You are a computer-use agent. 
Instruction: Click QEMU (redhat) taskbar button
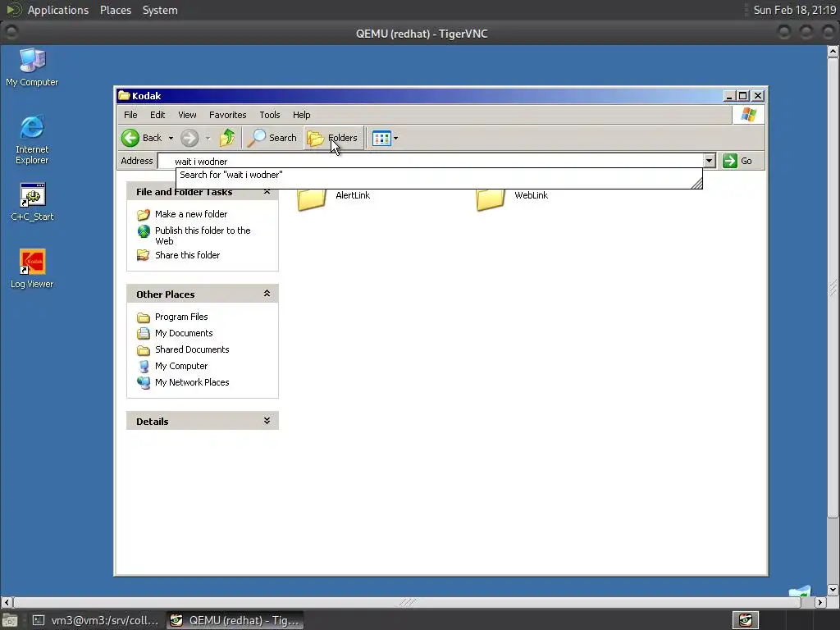pyautogui.click(x=235, y=620)
